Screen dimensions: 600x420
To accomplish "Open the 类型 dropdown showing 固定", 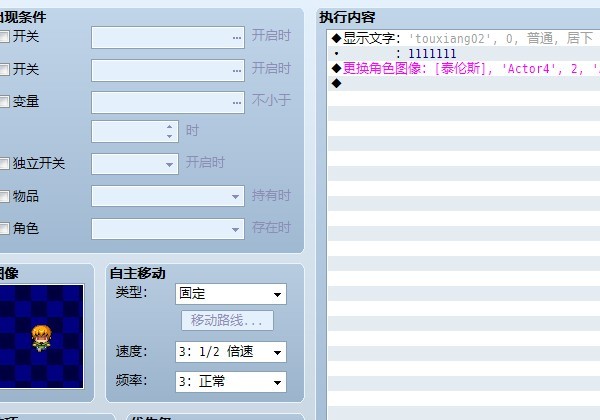I will coord(231,294).
